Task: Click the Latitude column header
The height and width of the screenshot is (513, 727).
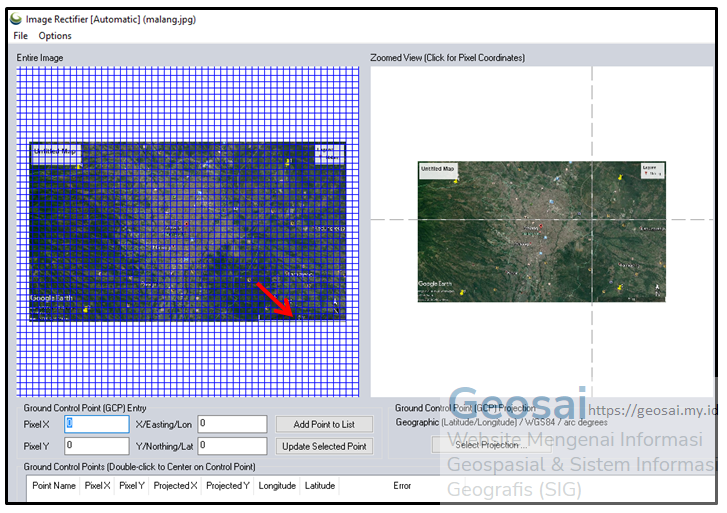Action: (x=320, y=486)
